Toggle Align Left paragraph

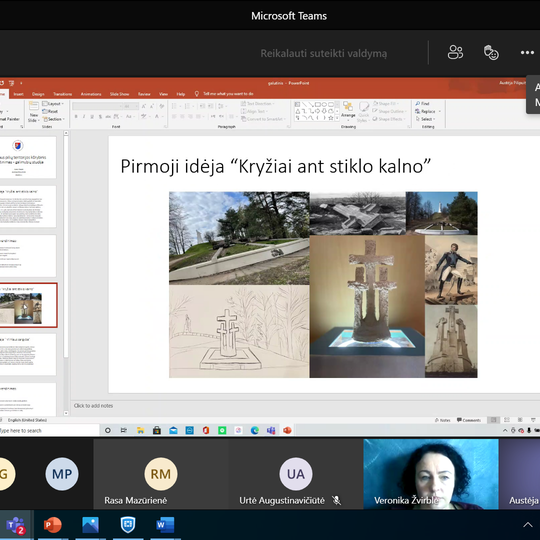click(174, 117)
